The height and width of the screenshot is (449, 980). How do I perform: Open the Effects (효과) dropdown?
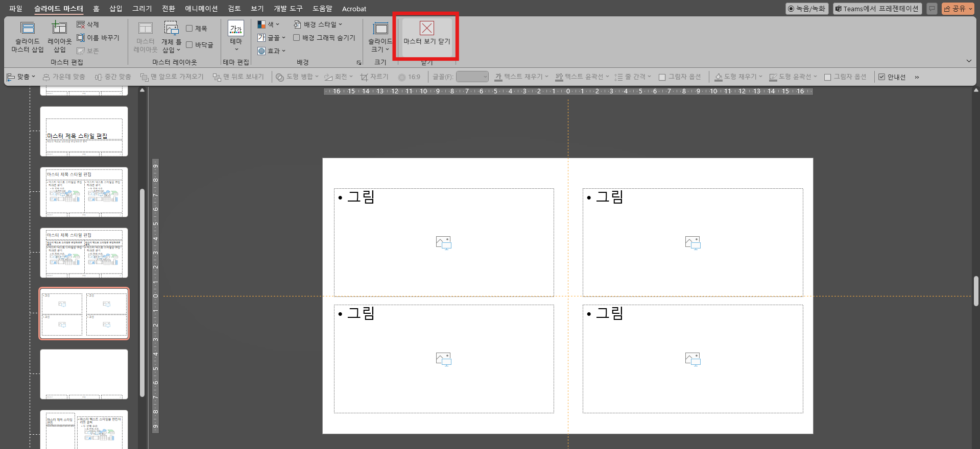pos(271,51)
